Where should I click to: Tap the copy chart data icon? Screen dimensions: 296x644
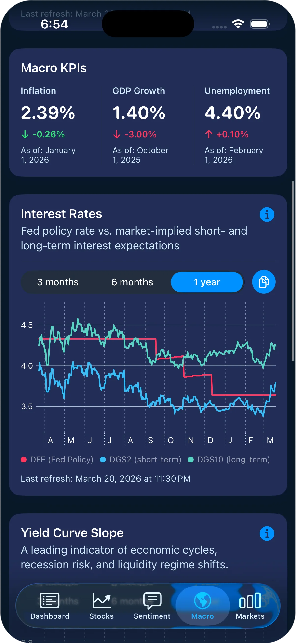point(264,282)
